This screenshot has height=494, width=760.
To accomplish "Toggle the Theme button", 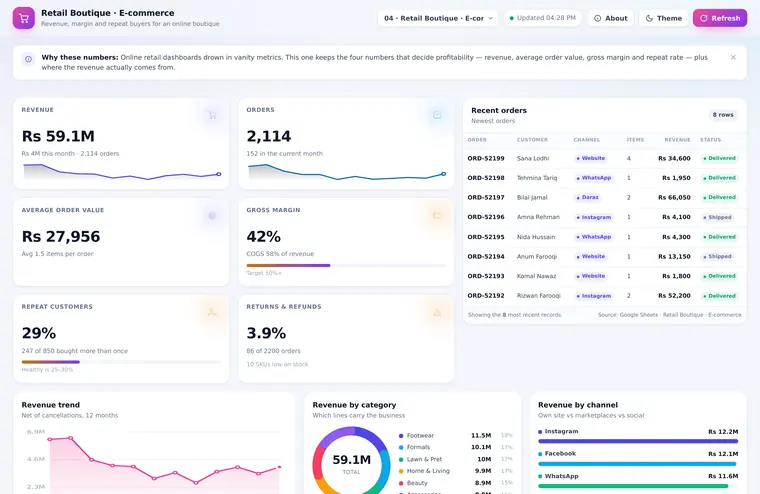I will pyautogui.click(x=664, y=18).
